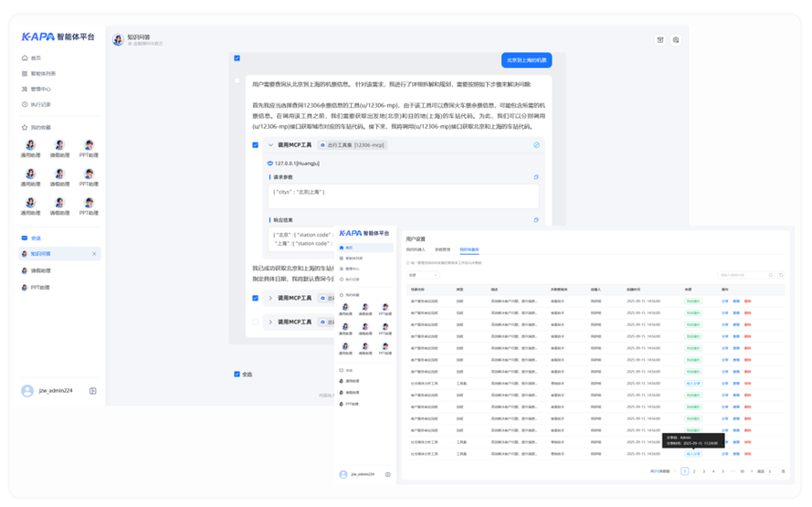Switch to the 我的机器人 tab
This screenshot has width=812, height=507.
pyautogui.click(x=416, y=249)
